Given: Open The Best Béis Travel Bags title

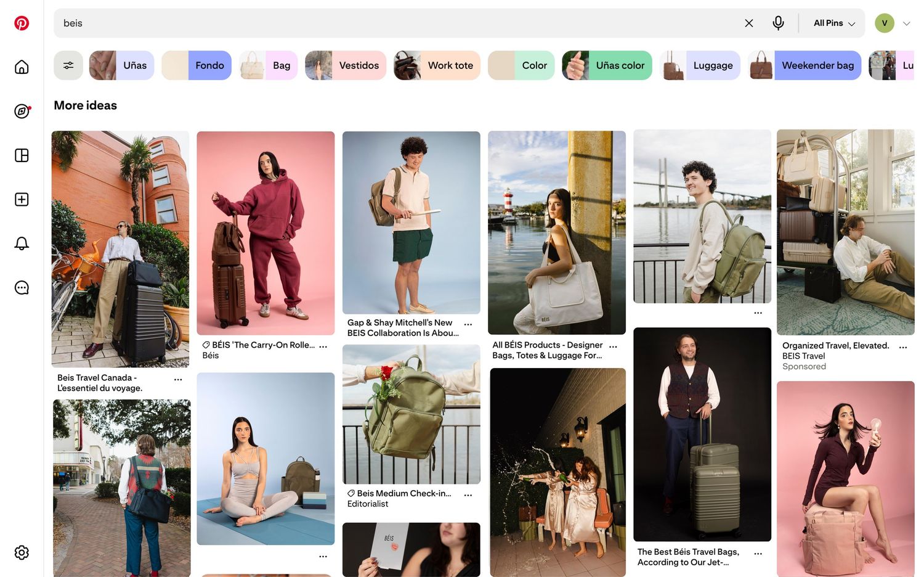Looking at the screenshot, I should (x=689, y=557).
